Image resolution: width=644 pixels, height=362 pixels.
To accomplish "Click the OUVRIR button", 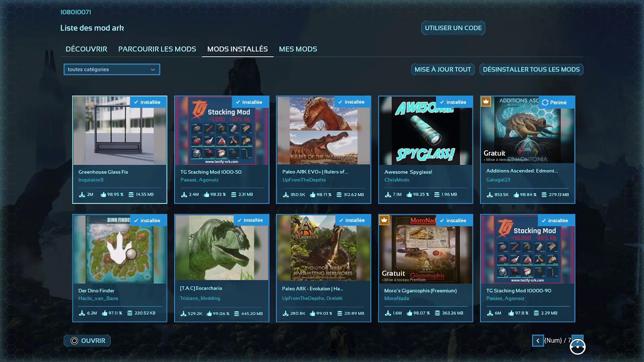I will (87, 341).
